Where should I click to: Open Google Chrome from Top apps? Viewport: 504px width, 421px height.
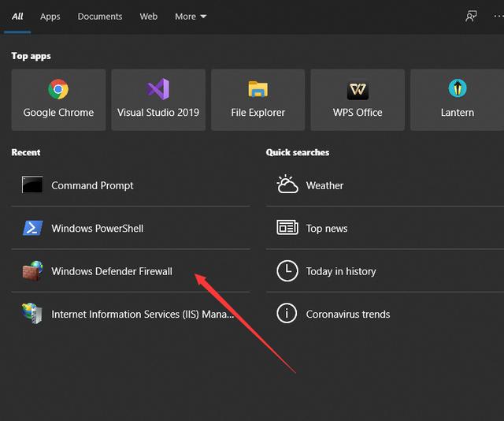(x=58, y=99)
